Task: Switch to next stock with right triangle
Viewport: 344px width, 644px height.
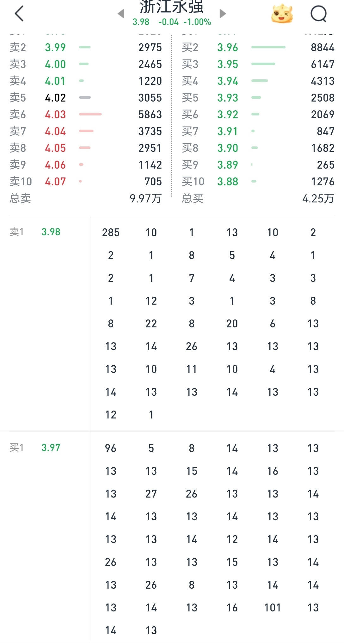Action: 223,14
